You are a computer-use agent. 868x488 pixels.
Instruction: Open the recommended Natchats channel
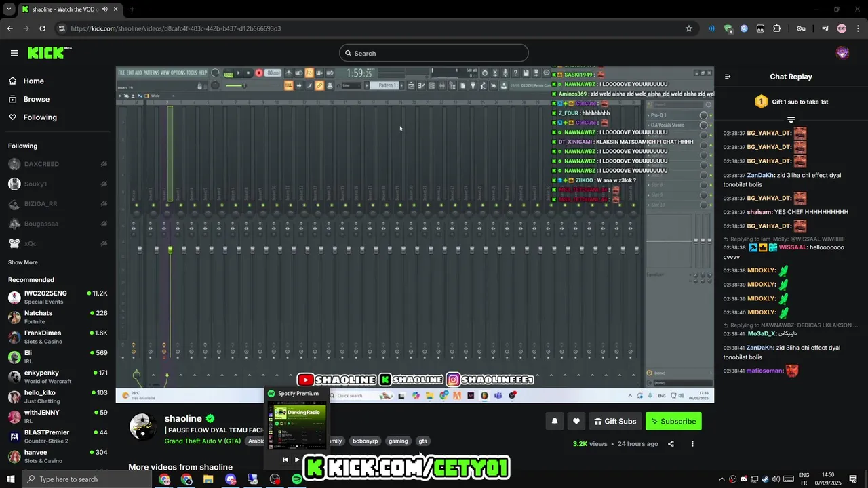tap(57, 317)
